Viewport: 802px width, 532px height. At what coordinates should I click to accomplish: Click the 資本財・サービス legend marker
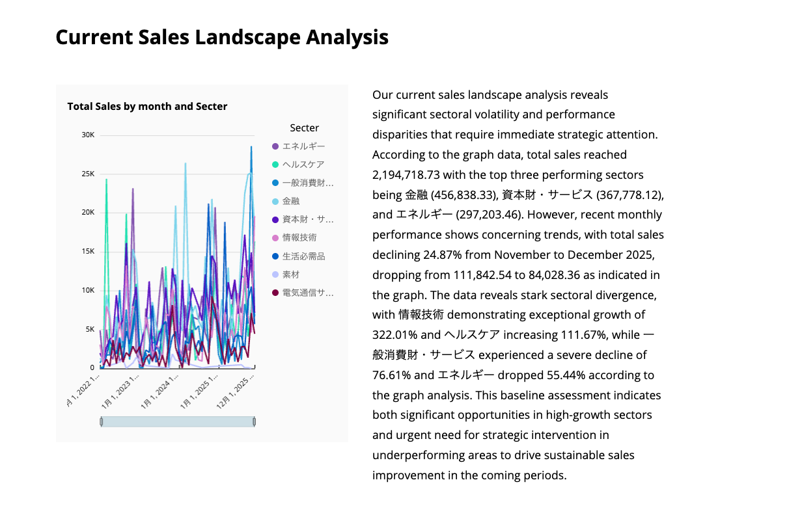pos(277,219)
